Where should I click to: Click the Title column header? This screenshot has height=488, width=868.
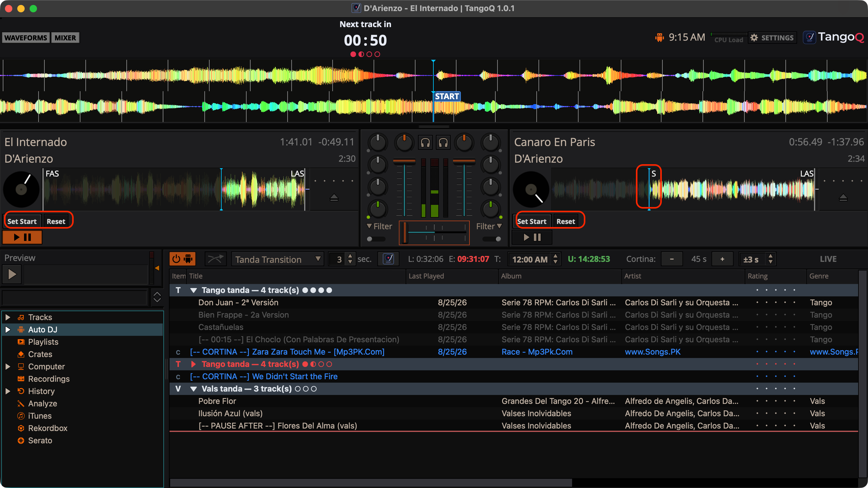coord(297,276)
